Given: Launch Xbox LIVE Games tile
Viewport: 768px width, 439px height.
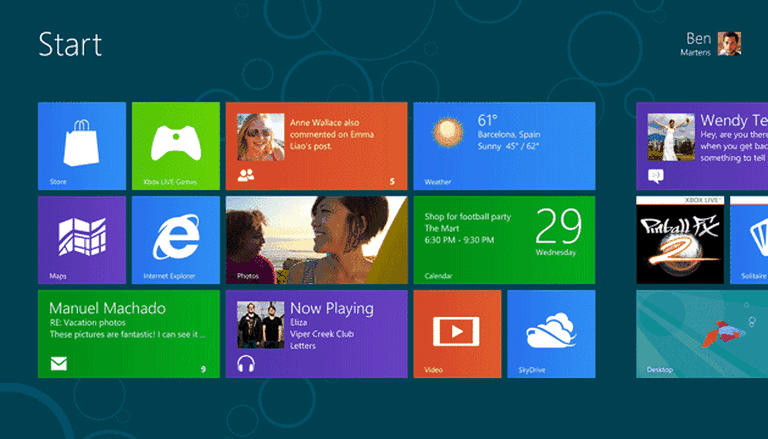Looking at the screenshot, I should point(176,146).
